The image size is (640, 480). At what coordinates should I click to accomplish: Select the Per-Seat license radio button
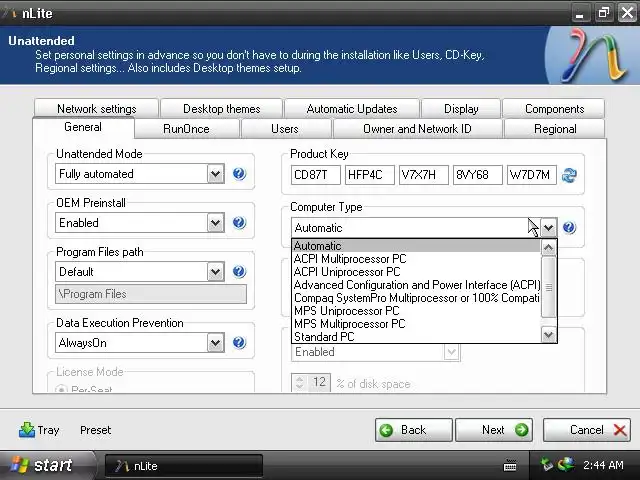(61, 389)
